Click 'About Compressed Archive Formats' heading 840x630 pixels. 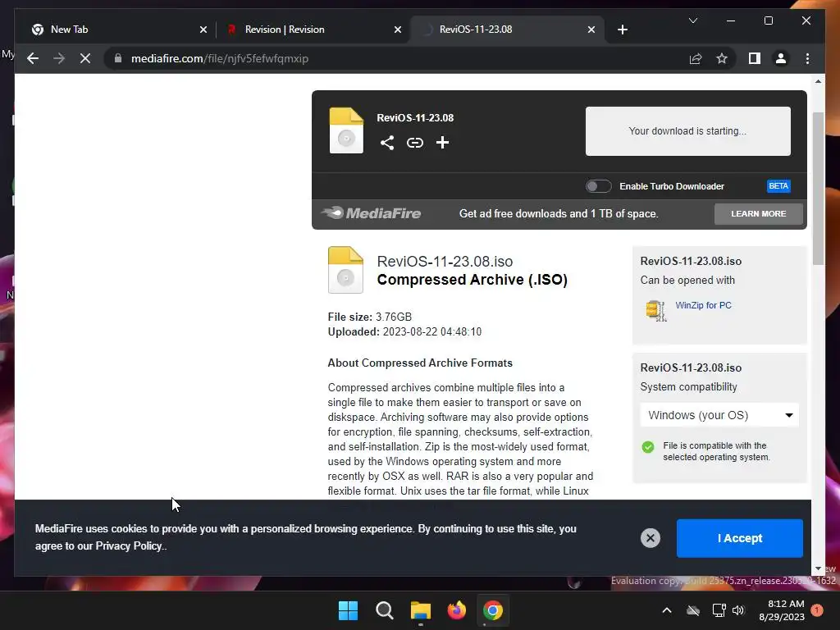[x=420, y=363]
